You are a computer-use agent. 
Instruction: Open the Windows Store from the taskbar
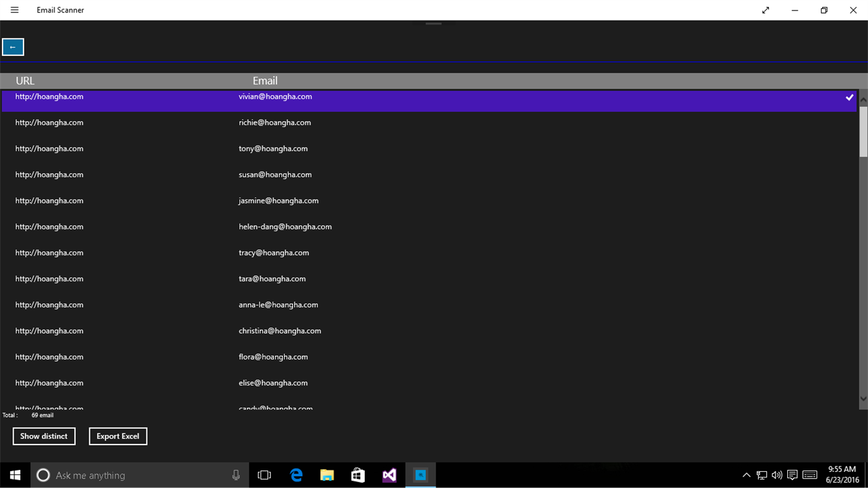point(358,475)
